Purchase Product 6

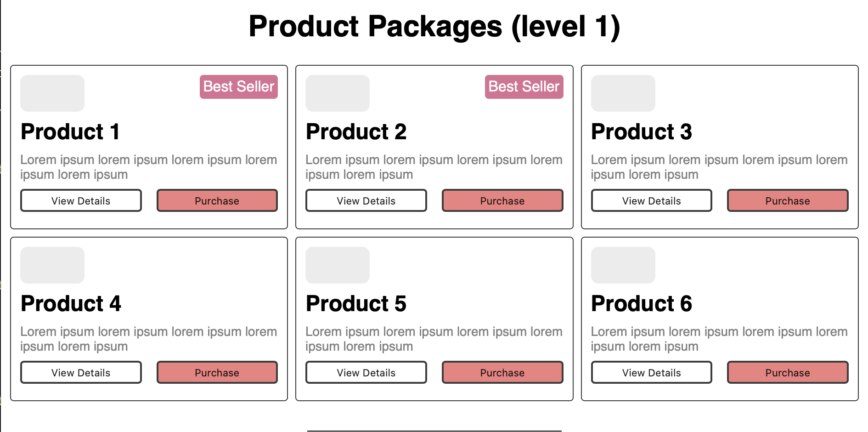tap(788, 373)
